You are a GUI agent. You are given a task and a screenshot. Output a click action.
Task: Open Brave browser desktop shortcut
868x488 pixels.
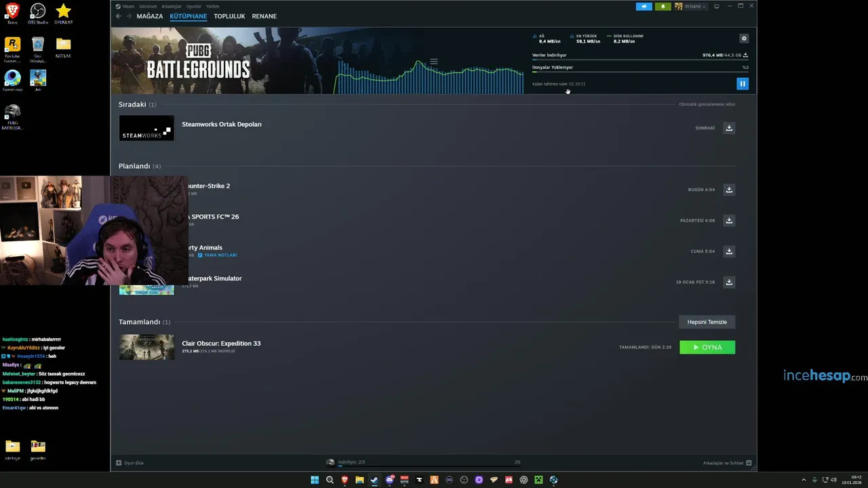12,13
